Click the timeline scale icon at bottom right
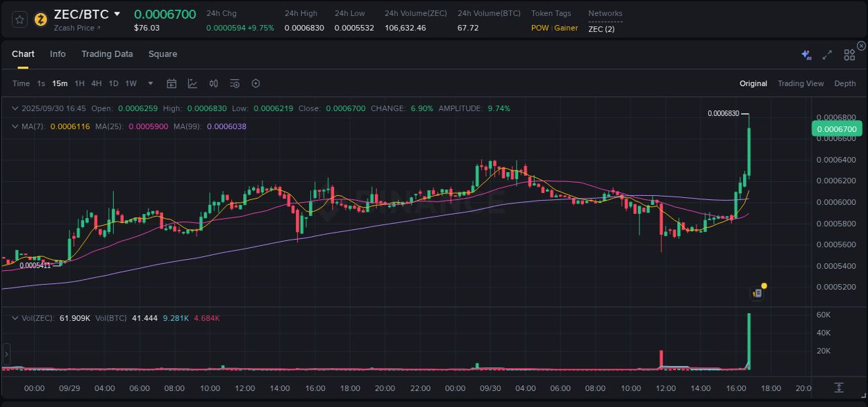Image resolution: width=868 pixels, height=407 pixels. [x=838, y=388]
